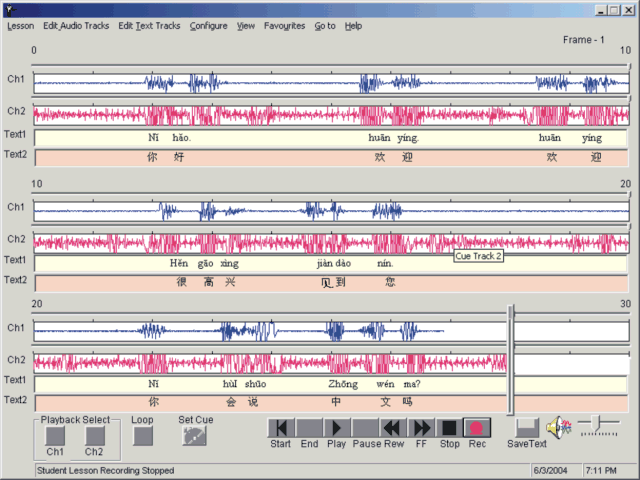
Task: Click the SaveText icon
Action: (x=526, y=428)
